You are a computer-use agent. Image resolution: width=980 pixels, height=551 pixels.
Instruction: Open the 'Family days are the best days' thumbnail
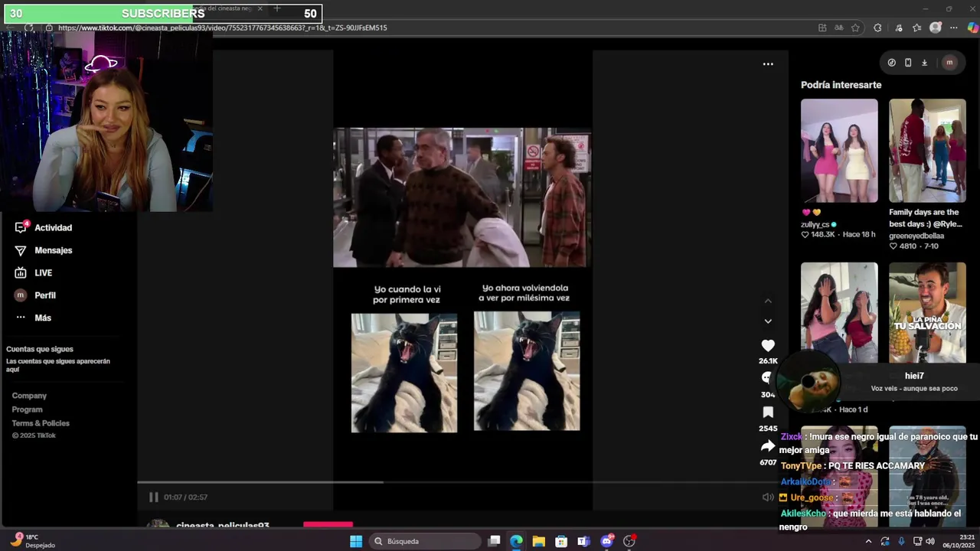(x=927, y=151)
